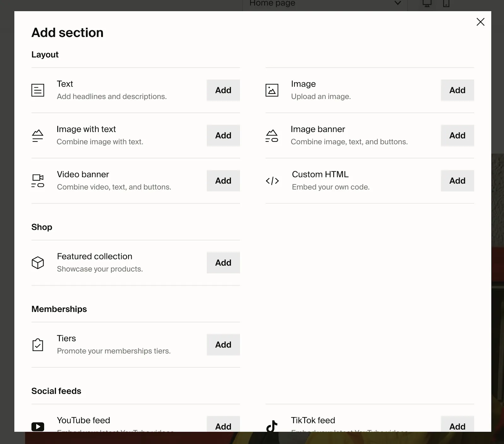Click the TikTok feed logo icon
504x444 pixels.
272,426
